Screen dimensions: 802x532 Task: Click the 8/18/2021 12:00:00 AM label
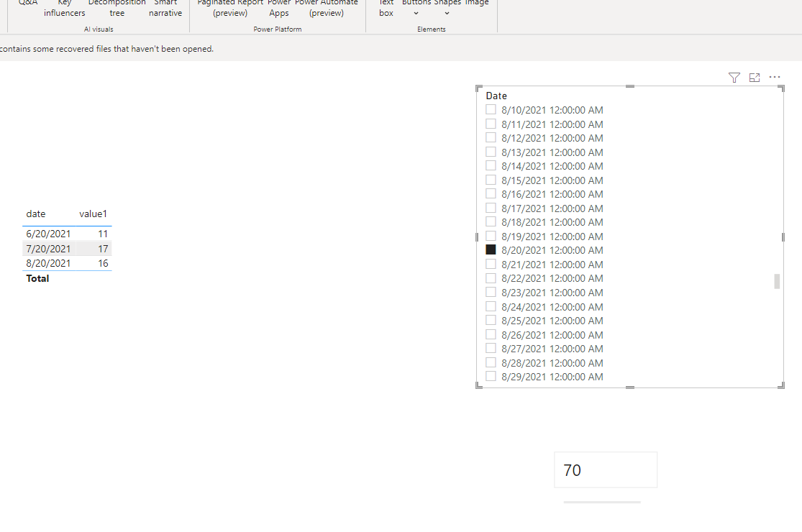tap(552, 222)
